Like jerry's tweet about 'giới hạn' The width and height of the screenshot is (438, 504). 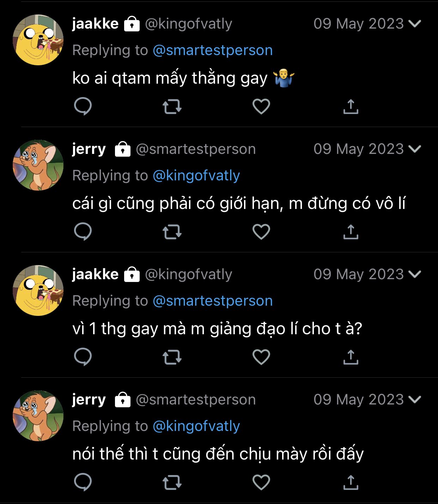[261, 232]
